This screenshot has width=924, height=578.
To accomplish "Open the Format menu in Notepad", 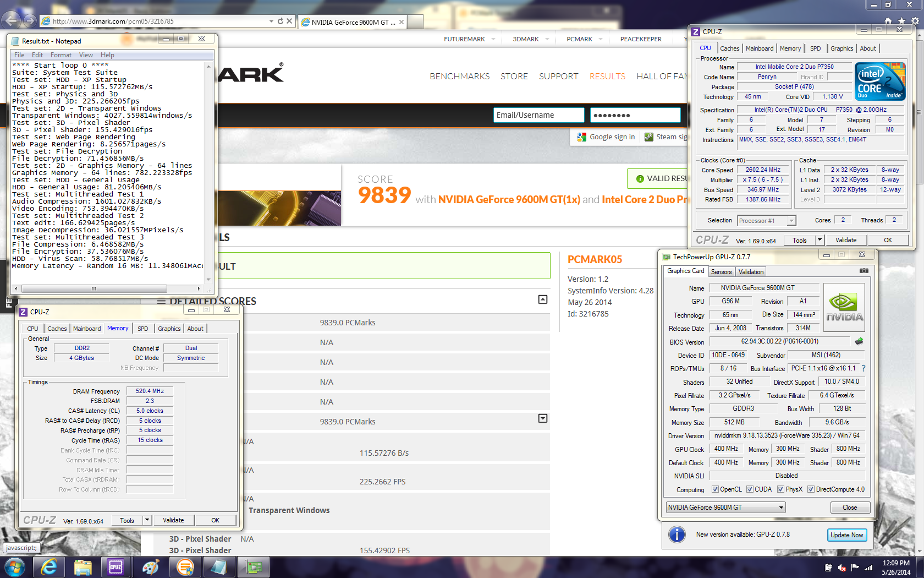I will click(61, 55).
